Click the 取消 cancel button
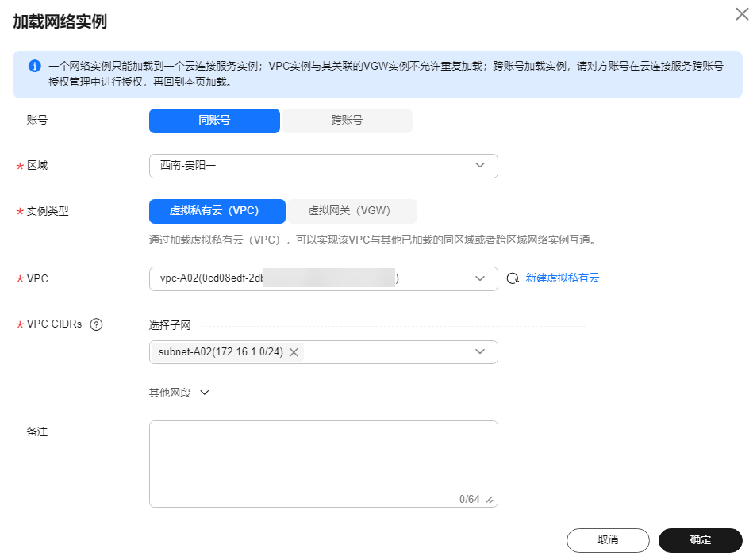 tap(608, 540)
